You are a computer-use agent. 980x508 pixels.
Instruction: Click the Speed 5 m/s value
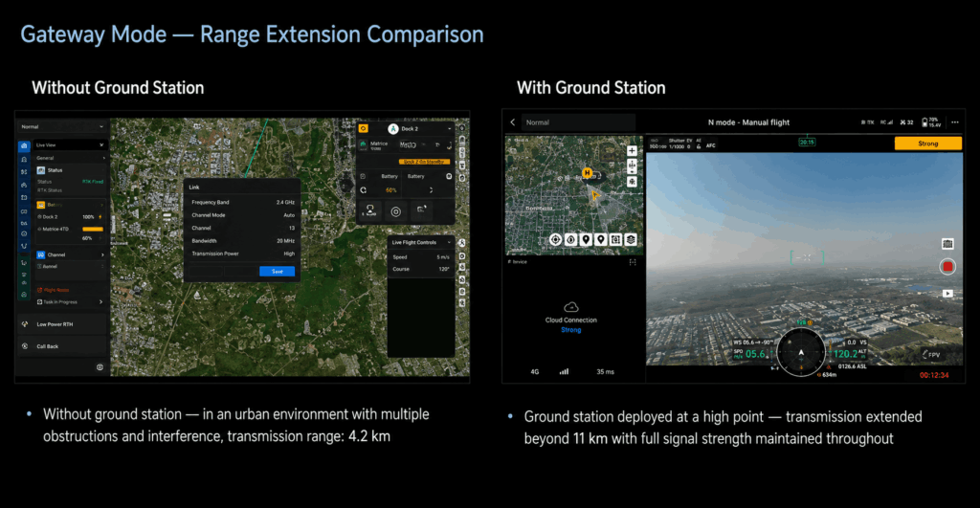tap(442, 257)
